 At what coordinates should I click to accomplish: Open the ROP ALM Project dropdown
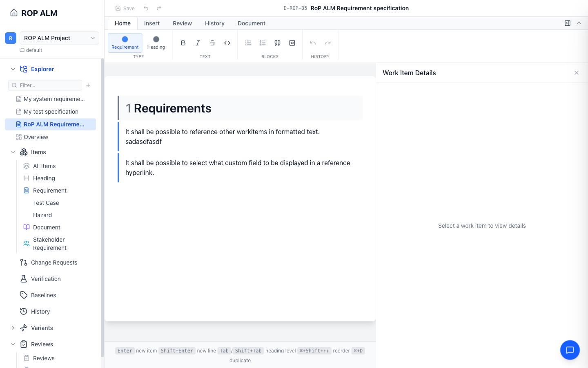coord(59,38)
